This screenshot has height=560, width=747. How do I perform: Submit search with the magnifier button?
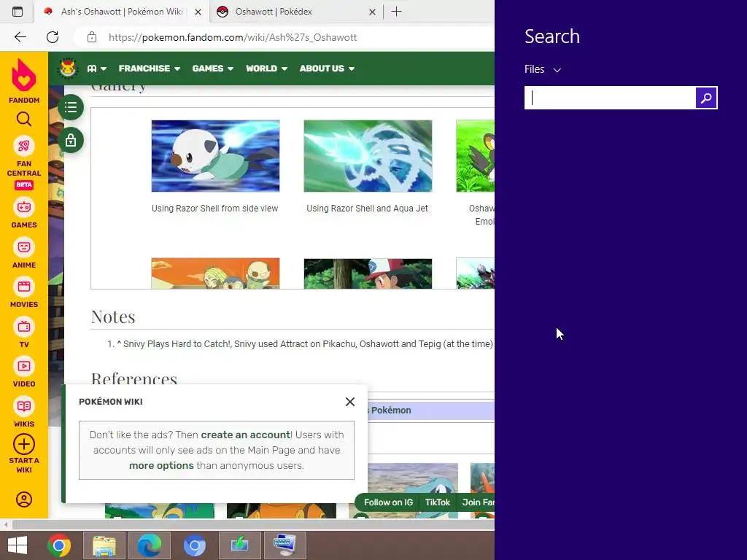click(x=706, y=98)
